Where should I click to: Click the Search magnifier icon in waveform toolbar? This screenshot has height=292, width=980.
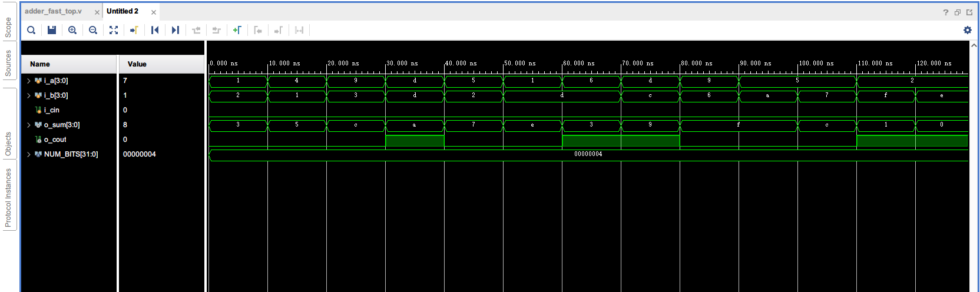(x=31, y=30)
